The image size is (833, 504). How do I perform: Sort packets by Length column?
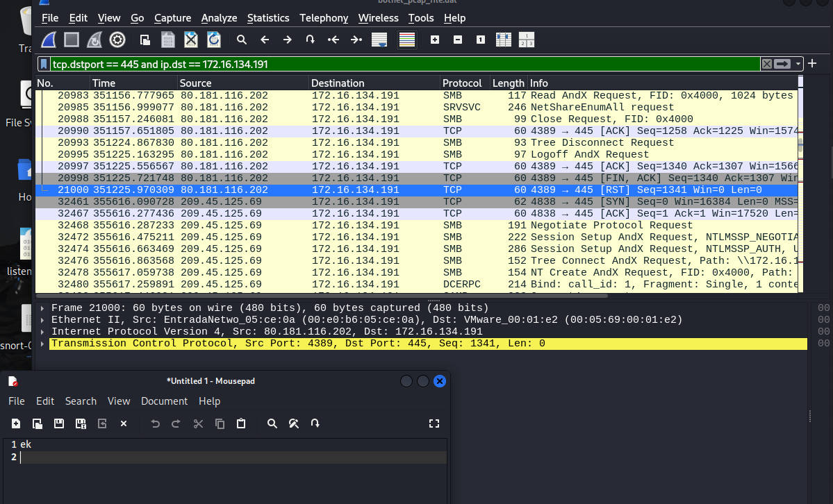pos(508,83)
